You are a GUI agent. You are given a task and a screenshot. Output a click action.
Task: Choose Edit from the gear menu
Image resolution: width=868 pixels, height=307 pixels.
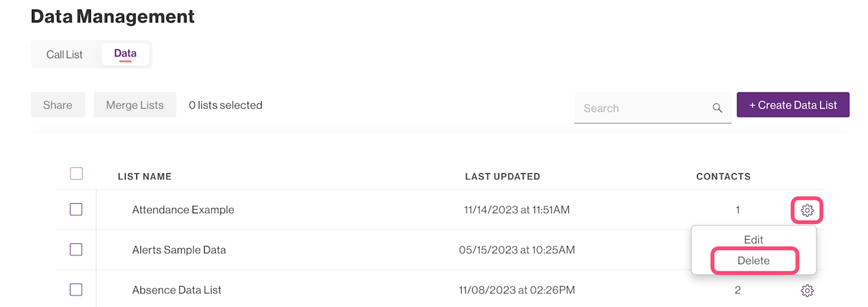click(753, 240)
